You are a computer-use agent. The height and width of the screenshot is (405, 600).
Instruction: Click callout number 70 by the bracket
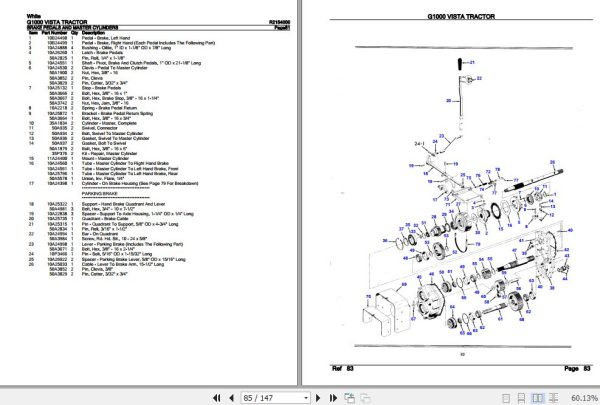368,297
